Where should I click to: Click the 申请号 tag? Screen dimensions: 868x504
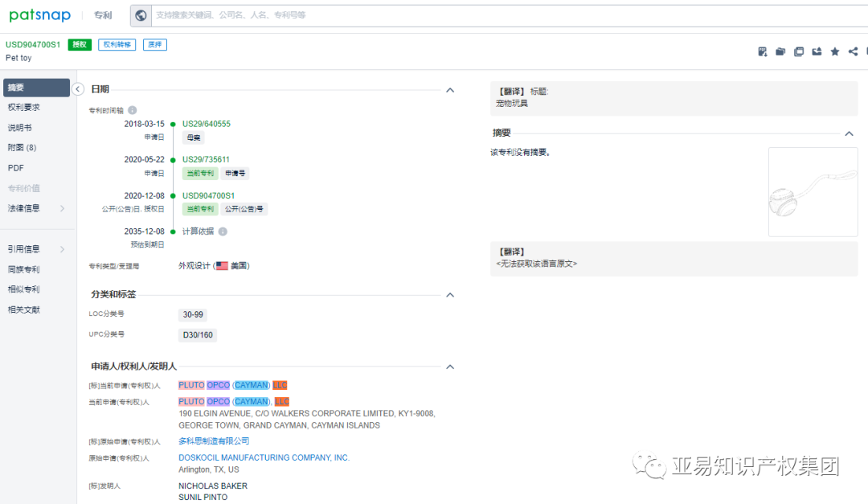tap(235, 174)
